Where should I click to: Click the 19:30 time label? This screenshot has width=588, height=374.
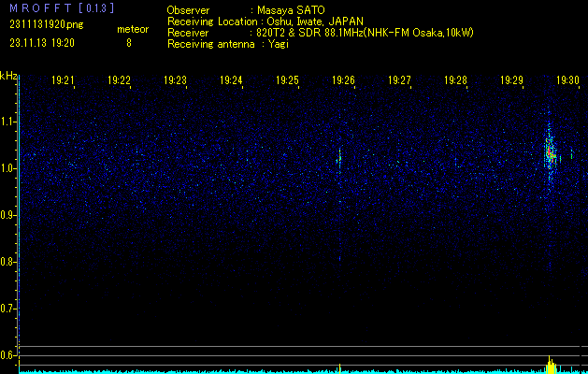[x=567, y=80]
